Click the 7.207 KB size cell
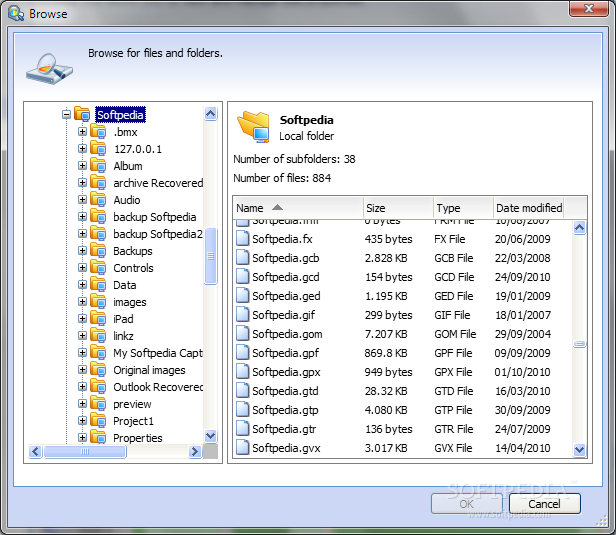The image size is (616, 535). [386, 334]
